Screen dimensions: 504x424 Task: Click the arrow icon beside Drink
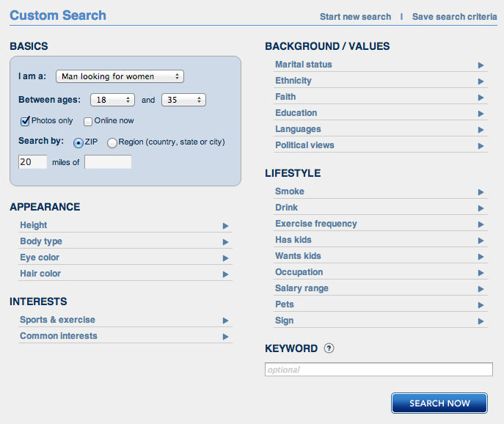(x=481, y=208)
